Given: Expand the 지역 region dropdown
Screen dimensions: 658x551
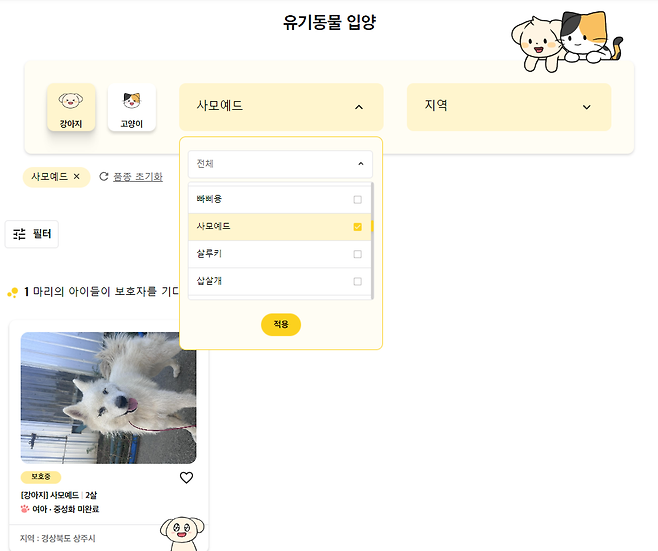Looking at the screenshot, I should [509, 107].
